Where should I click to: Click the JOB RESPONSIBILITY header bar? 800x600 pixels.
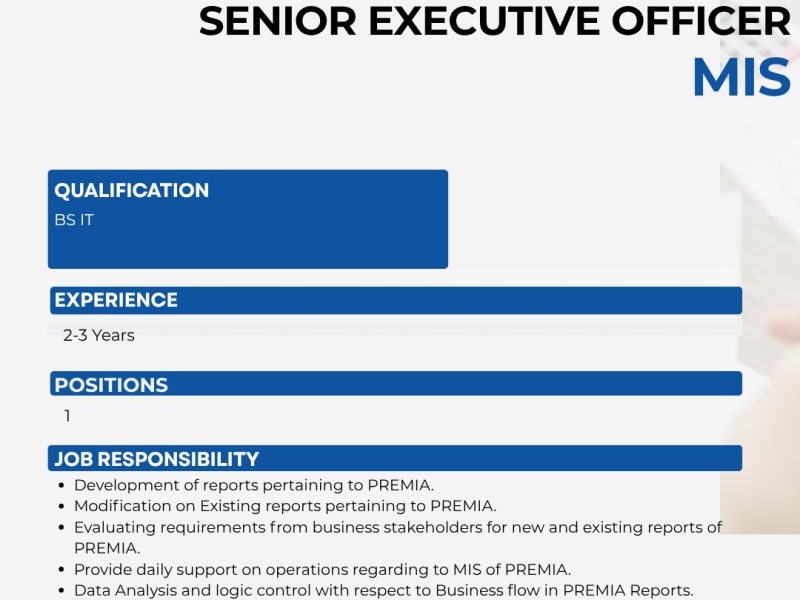coord(396,459)
